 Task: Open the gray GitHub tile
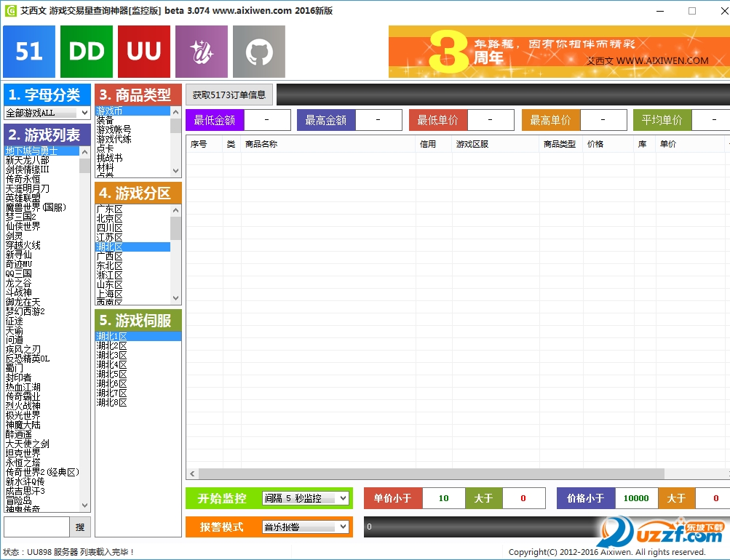coord(259,52)
